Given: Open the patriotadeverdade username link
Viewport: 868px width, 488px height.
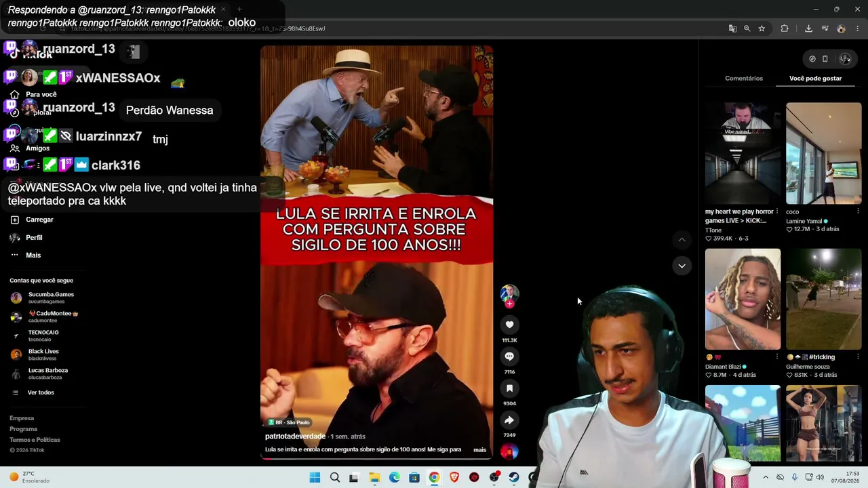Looking at the screenshot, I should (296, 436).
